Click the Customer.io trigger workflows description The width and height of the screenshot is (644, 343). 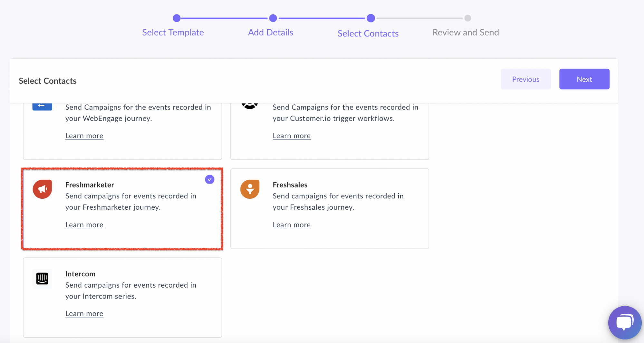(345, 113)
